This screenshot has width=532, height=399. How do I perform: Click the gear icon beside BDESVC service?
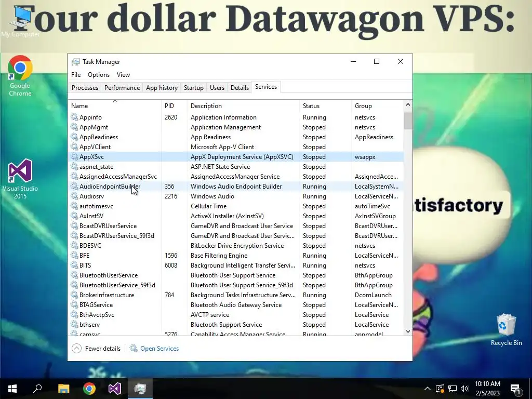click(x=74, y=246)
